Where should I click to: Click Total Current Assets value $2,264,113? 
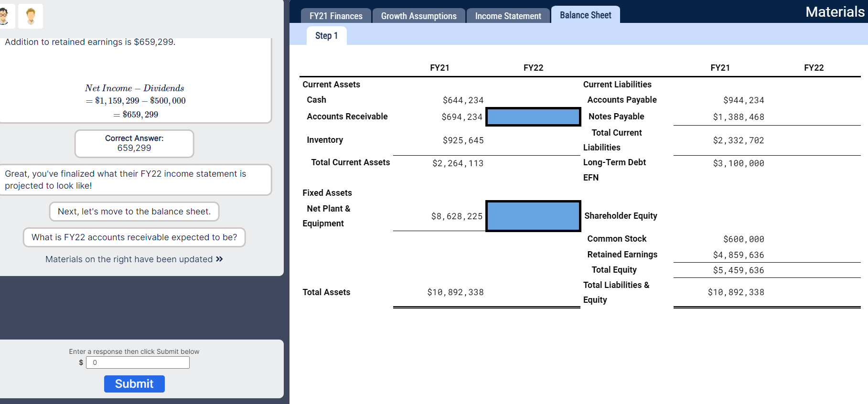click(x=458, y=163)
